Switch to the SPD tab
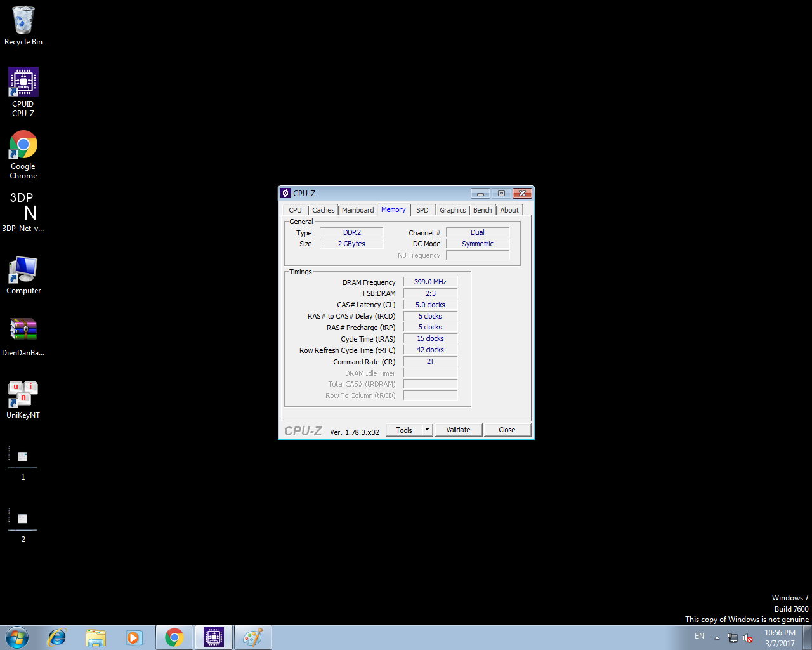The height and width of the screenshot is (650, 812). click(x=422, y=210)
